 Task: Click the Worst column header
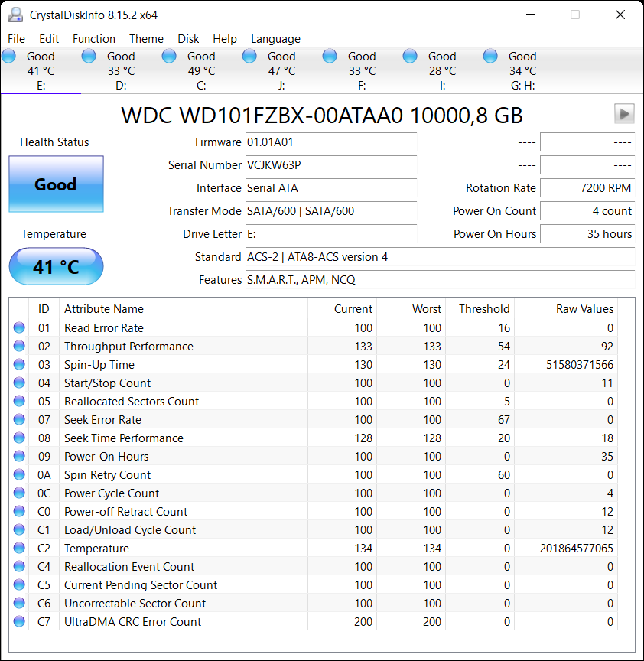pyautogui.click(x=411, y=309)
